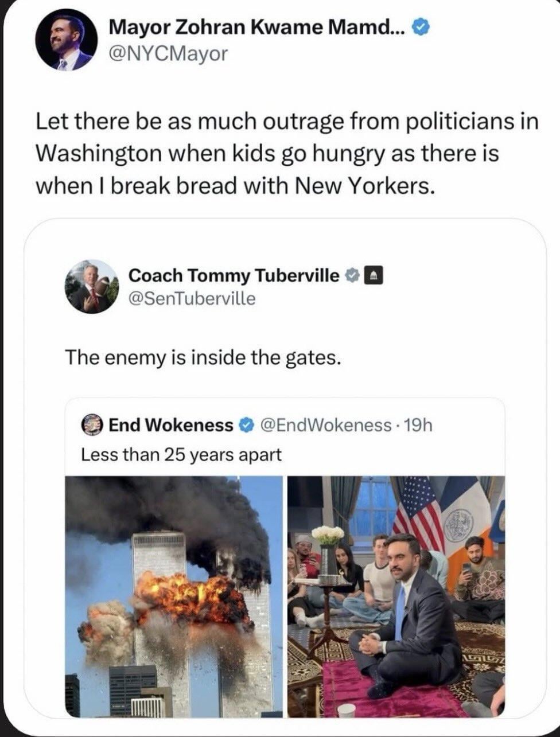Viewport: 560px width, 737px height.
Task: Click the gray verified badge beside Tuberville's name
Action: coord(351,276)
